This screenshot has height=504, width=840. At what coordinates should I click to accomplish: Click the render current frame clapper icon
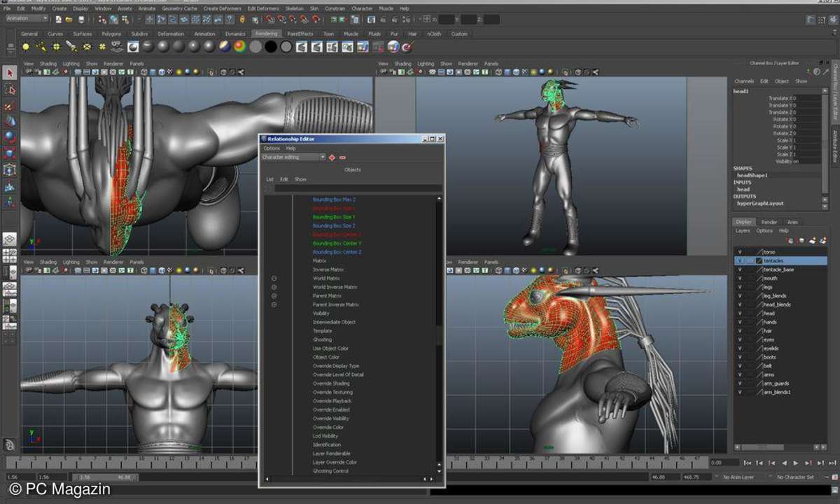[301, 47]
